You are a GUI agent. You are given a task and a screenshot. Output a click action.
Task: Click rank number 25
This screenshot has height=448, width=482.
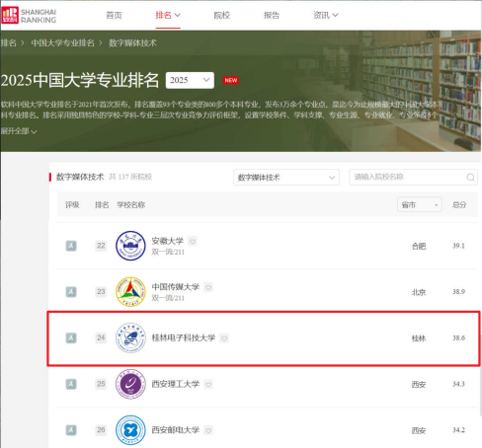point(101,384)
